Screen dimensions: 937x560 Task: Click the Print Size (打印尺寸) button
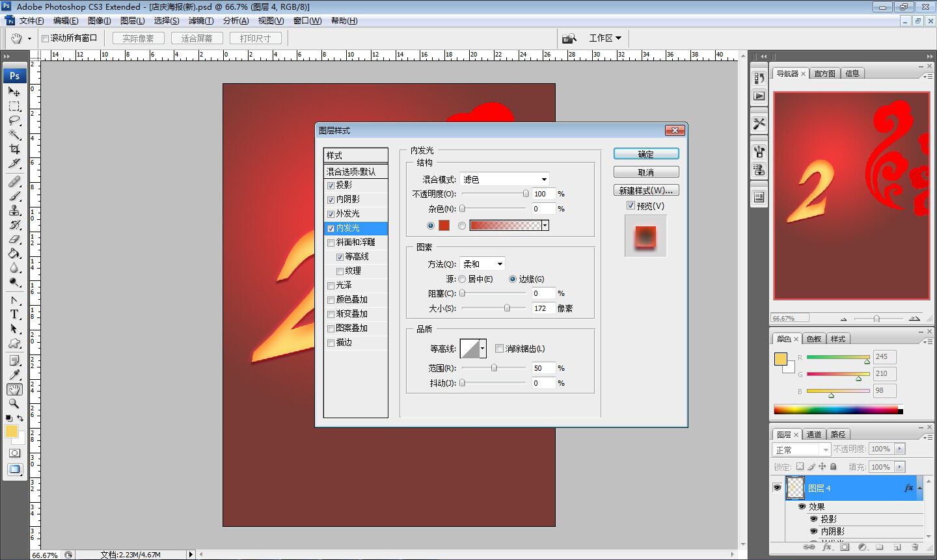255,38
